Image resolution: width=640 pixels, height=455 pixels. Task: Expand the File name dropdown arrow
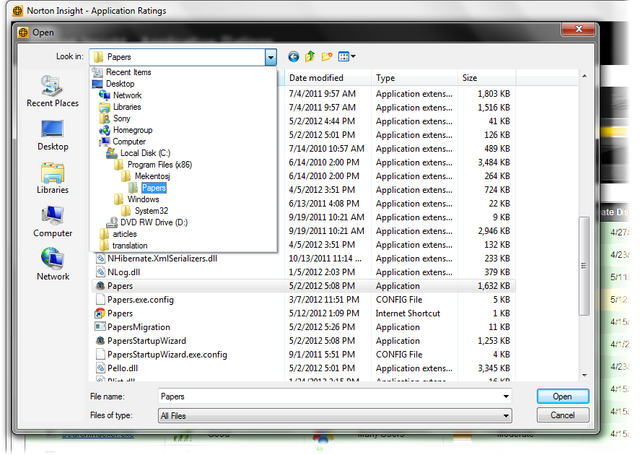(507, 396)
